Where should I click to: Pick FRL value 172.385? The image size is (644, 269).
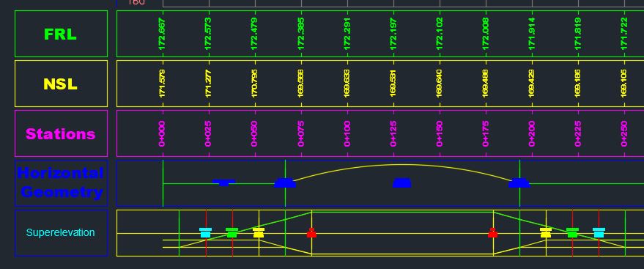[x=300, y=34]
